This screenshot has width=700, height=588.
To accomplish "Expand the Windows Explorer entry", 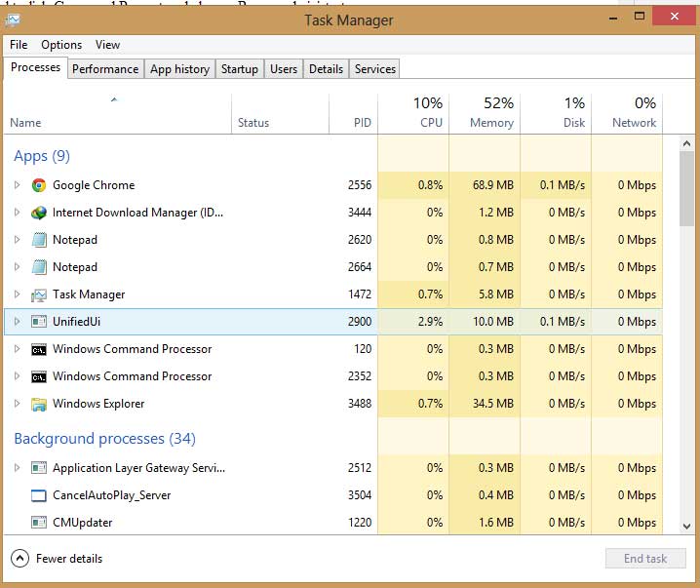I will pos(17,404).
